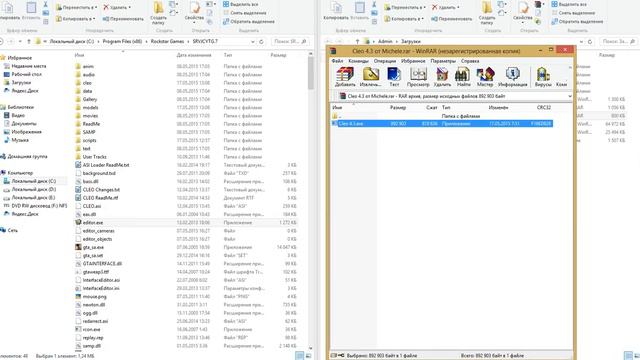Expand address history dropdown in Загрузки explorer
The height and width of the screenshot is (360, 640).
click(x=581, y=42)
